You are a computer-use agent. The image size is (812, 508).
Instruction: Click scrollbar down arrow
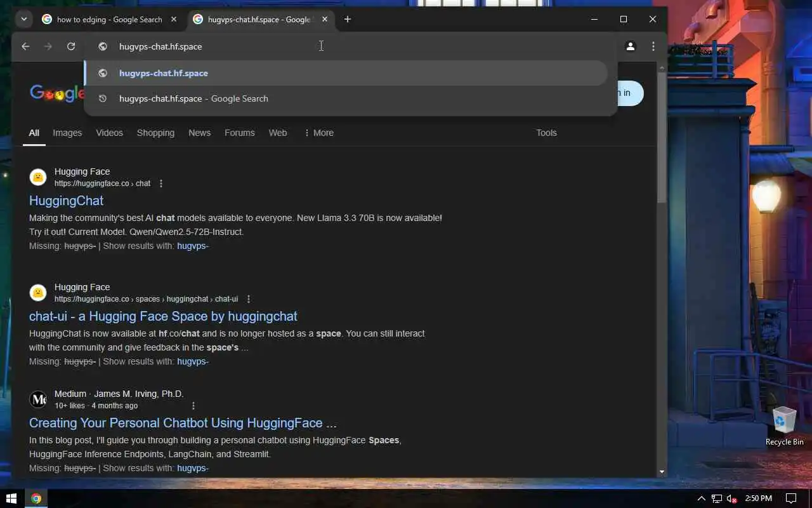coord(662,472)
